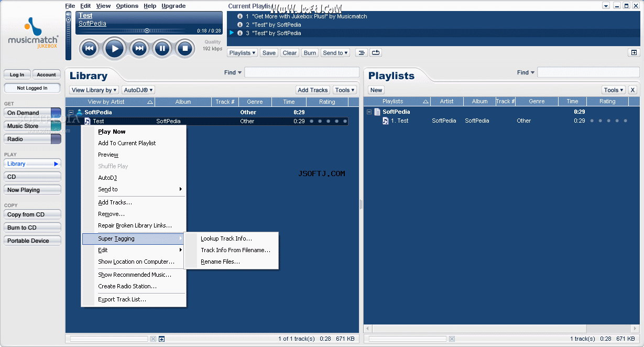Click Export Track List menu entry
The image size is (644, 347).
tap(134, 299)
